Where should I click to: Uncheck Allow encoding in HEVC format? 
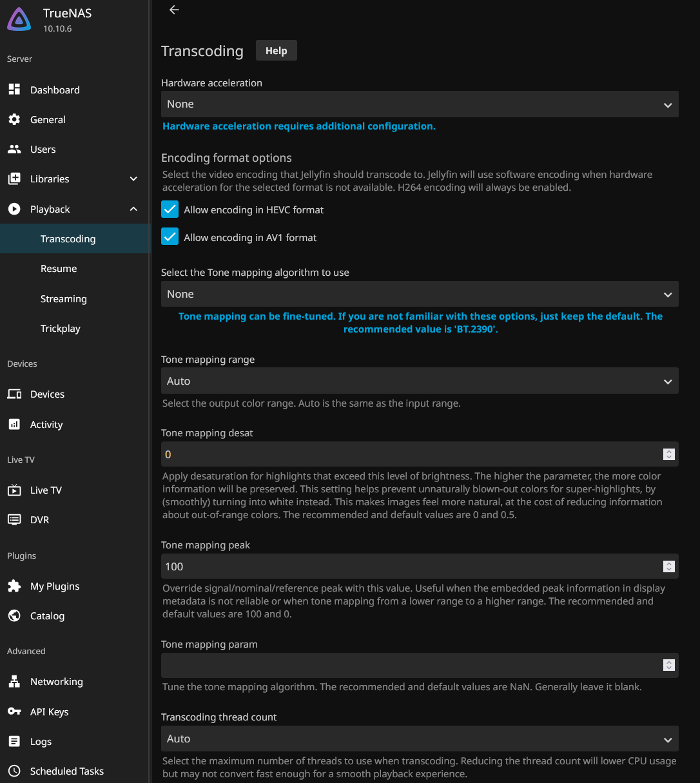click(x=170, y=209)
